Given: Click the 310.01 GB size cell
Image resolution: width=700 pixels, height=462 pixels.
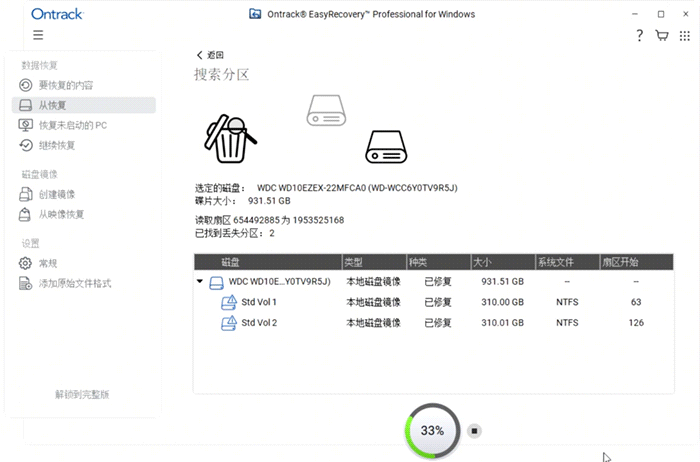Looking at the screenshot, I should point(502,323).
